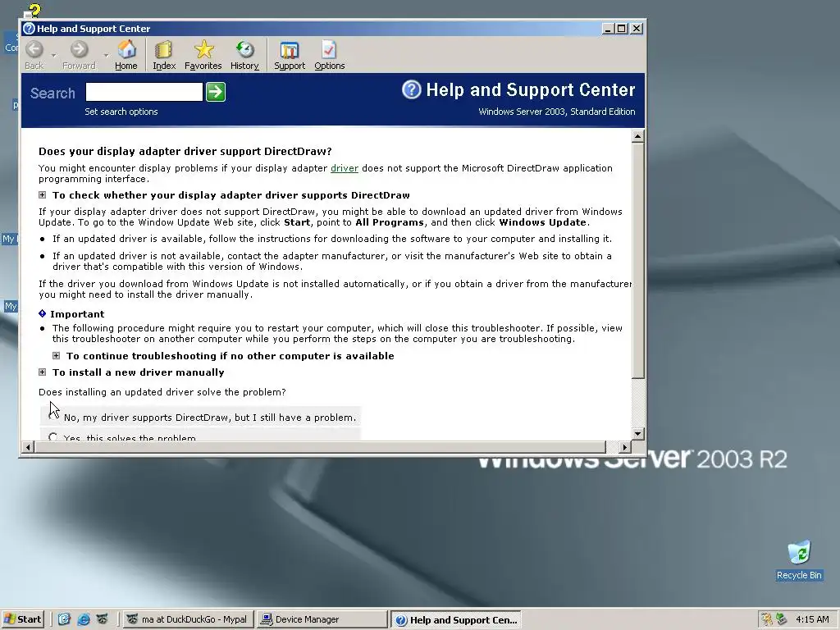Screen dimensions: 840x630
Task: Open Back history dropdown arrow
Action: coord(53,55)
